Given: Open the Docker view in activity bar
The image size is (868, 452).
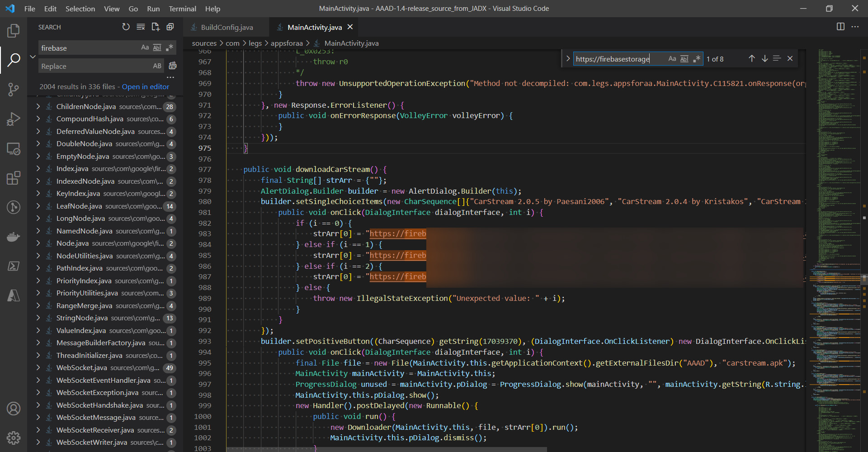Looking at the screenshot, I should (14, 237).
